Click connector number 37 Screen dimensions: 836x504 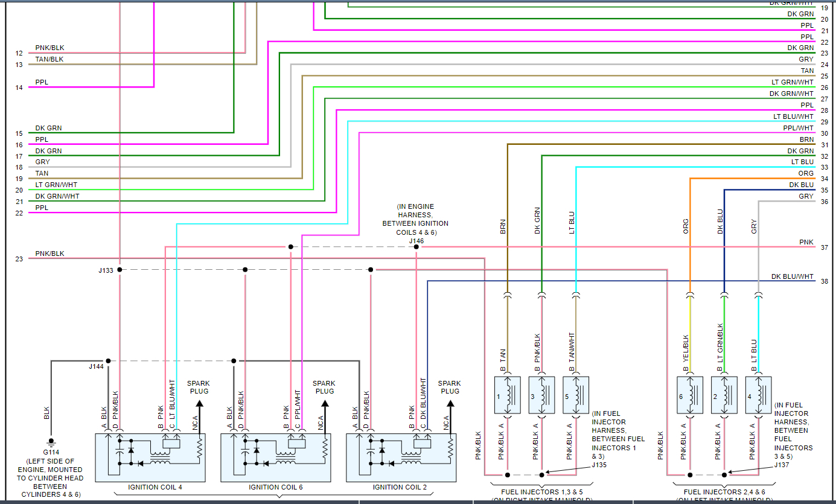click(825, 247)
